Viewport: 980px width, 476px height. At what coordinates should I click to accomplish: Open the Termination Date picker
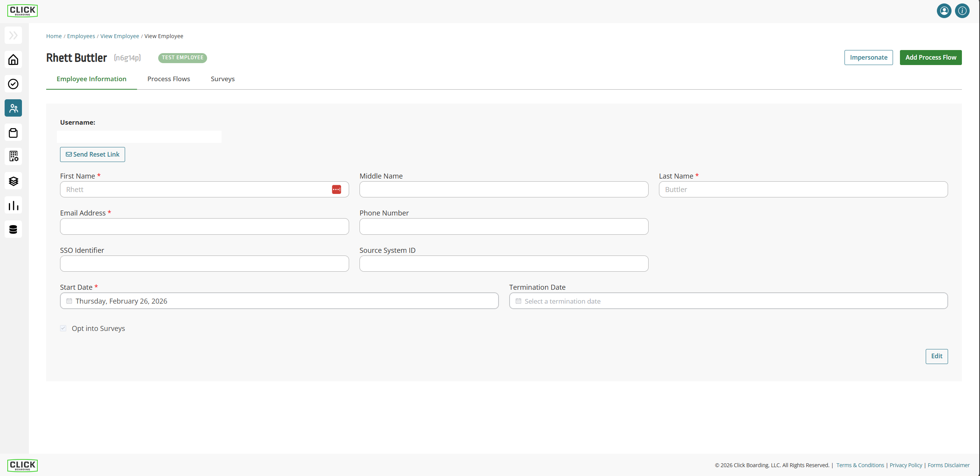(728, 301)
